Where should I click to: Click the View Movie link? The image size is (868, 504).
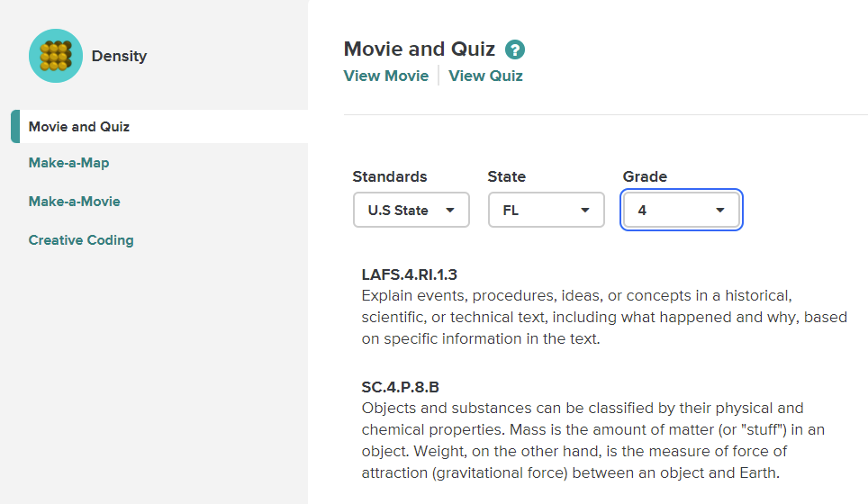click(x=386, y=76)
